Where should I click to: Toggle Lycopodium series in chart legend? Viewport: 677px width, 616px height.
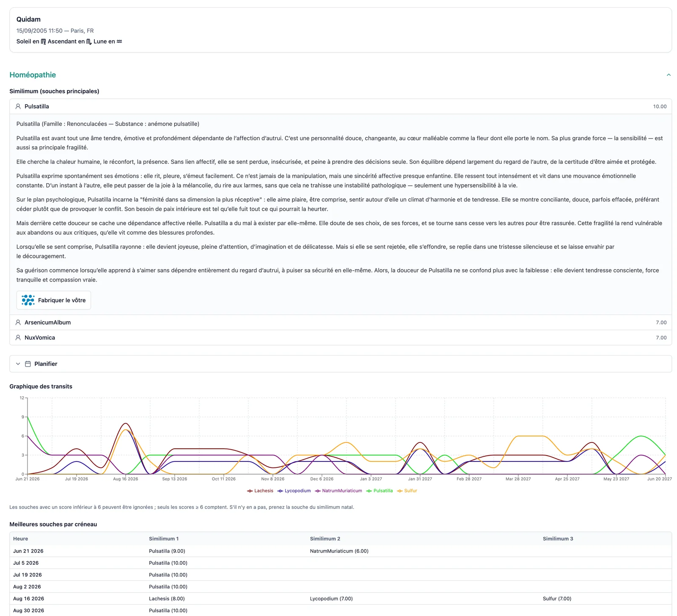294,491
